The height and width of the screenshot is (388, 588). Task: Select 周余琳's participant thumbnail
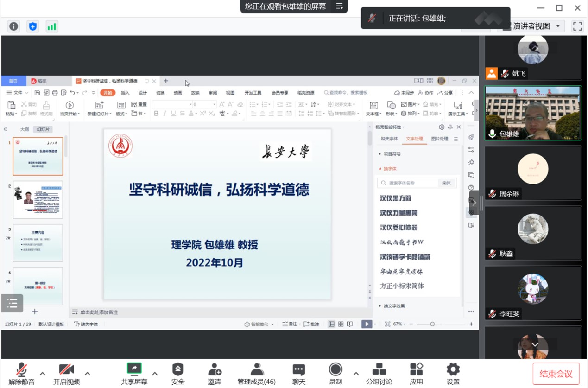[533, 173]
